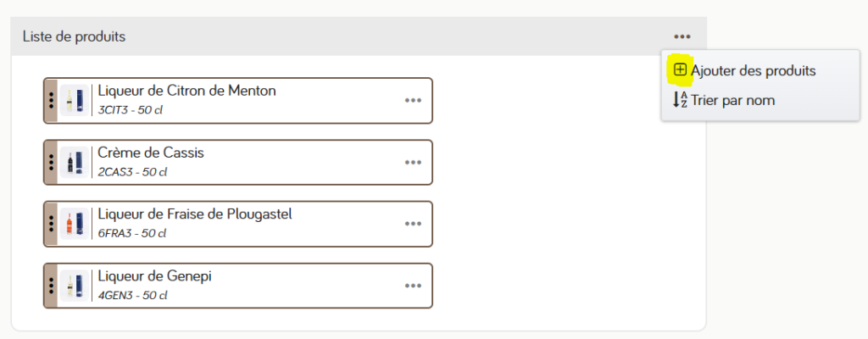This screenshot has height=339, width=868.
Task: Click the Liqueur de Genepi product image
Action: [x=75, y=286]
